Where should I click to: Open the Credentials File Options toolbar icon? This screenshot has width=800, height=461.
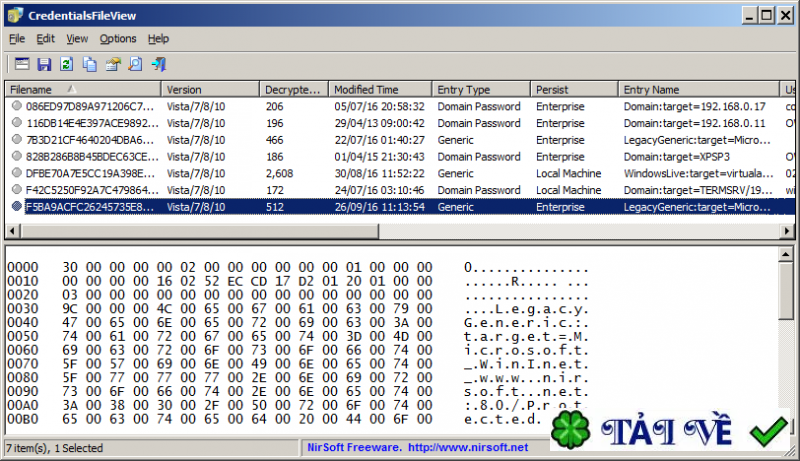(21, 64)
